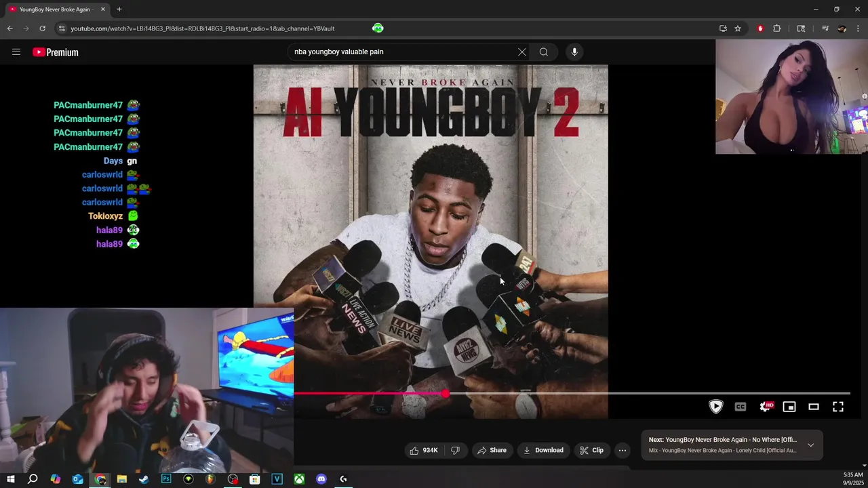The height and width of the screenshot is (488, 868).
Task: Open OBS Studio recording icon in taskbar
Action: [233, 479]
